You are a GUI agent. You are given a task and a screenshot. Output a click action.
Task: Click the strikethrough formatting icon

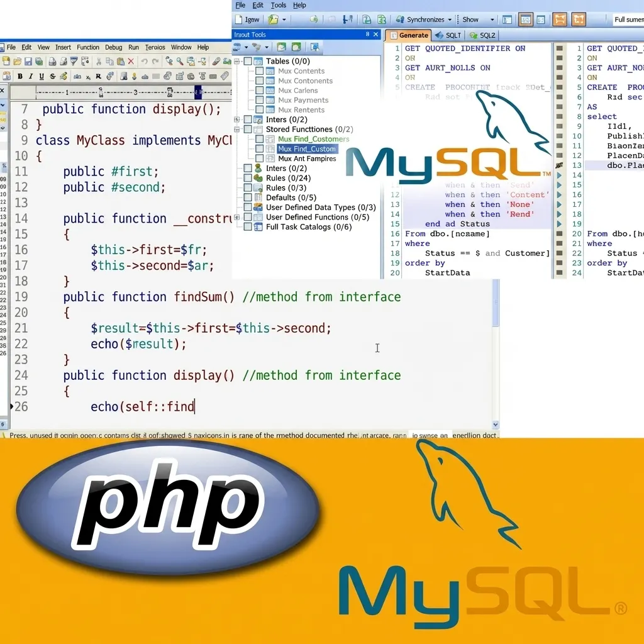pyautogui.click(x=54, y=75)
